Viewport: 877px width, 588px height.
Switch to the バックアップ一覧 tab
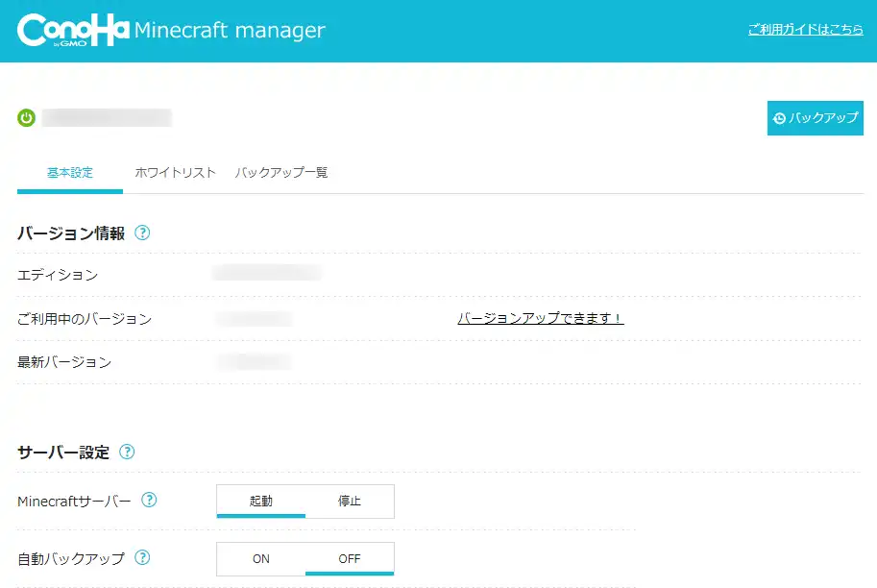click(280, 172)
